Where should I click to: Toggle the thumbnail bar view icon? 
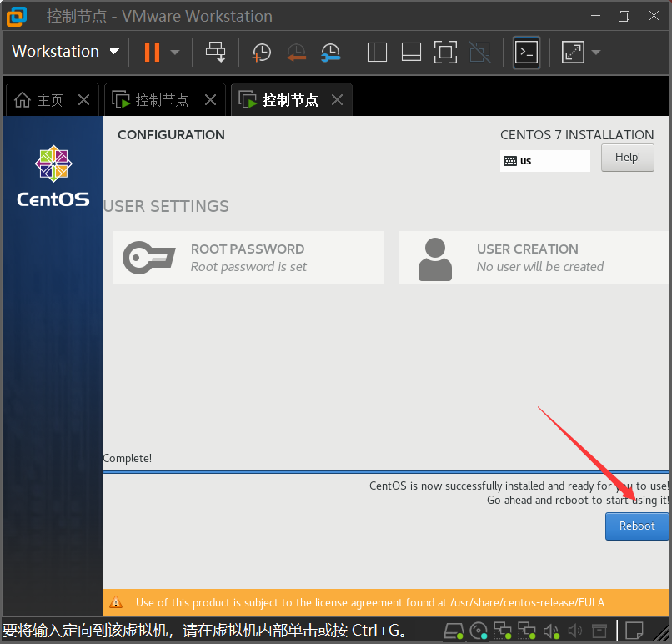tap(411, 53)
